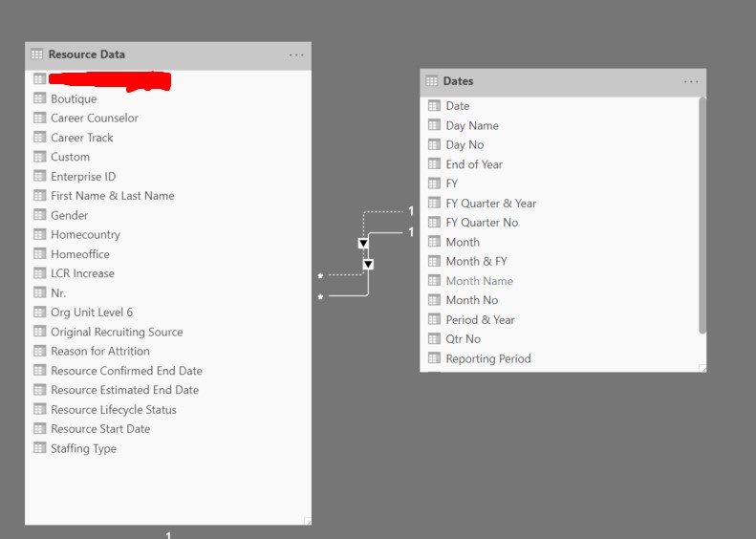Click the Dates table vertical scrollbar
Viewport: 756px width, 539px height.
click(702, 215)
